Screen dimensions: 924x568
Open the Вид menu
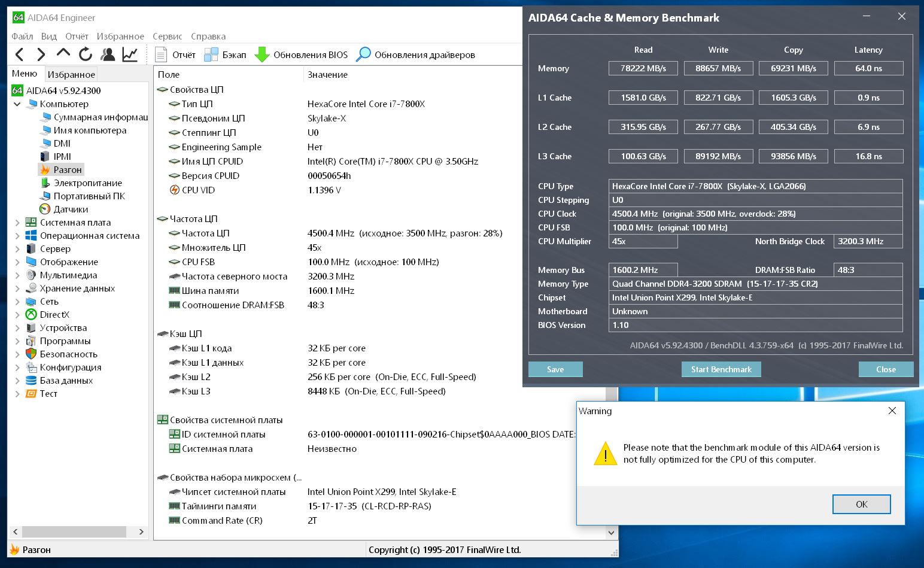[x=49, y=37]
